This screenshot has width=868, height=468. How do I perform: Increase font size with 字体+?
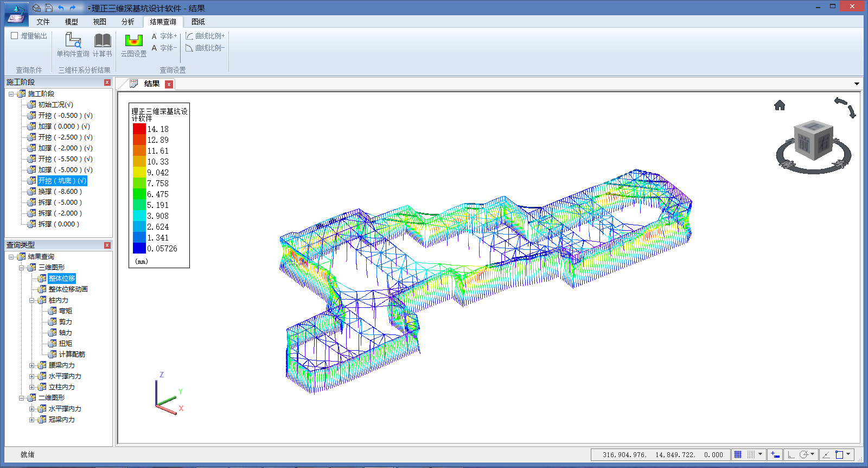164,36
